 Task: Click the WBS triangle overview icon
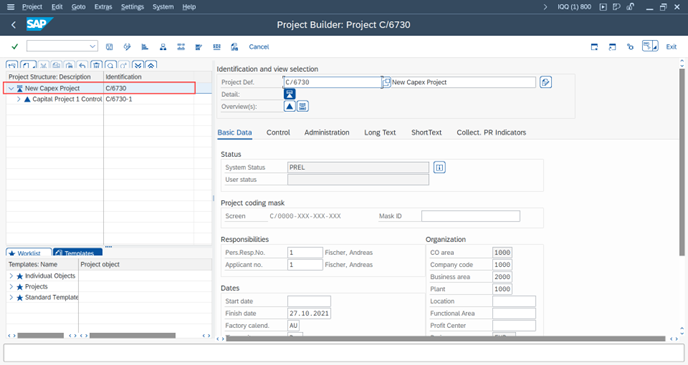tap(290, 106)
